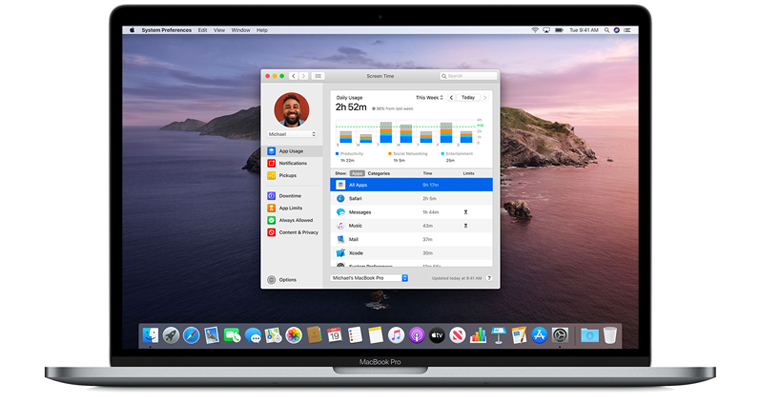Select the Mail row in app list

tap(411, 239)
